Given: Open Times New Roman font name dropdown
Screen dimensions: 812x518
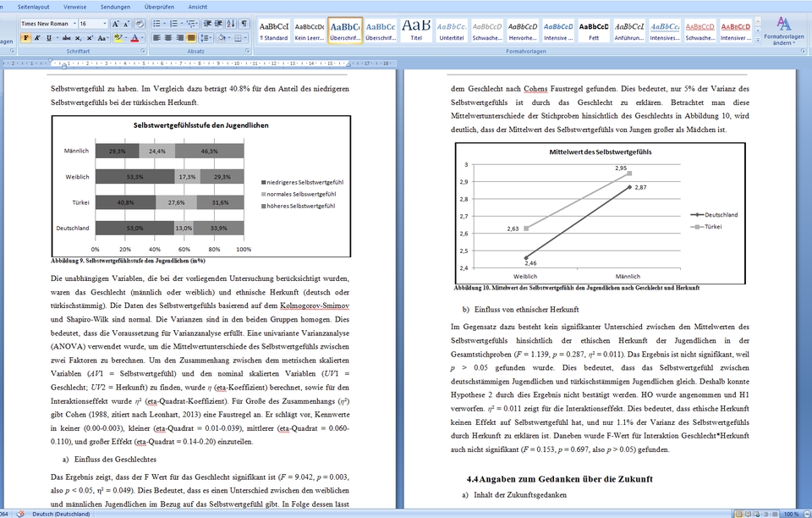Looking at the screenshot, I should coord(74,24).
